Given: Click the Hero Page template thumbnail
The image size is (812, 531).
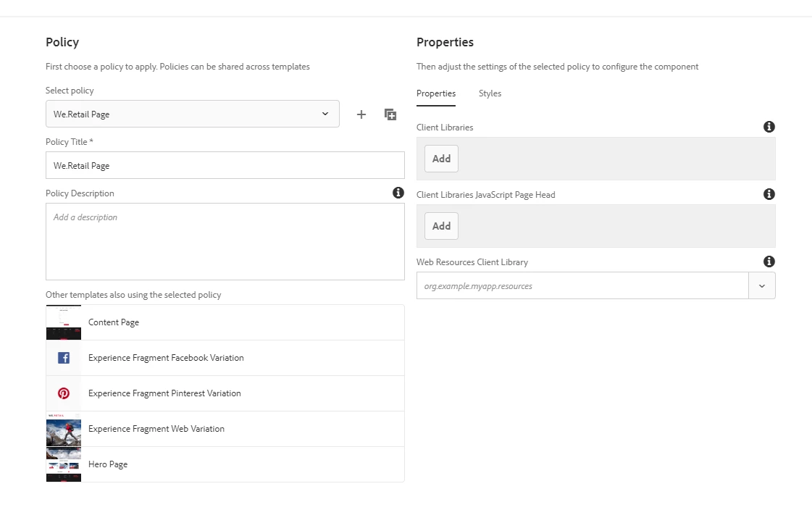Looking at the screenshot, I should 64,464.
